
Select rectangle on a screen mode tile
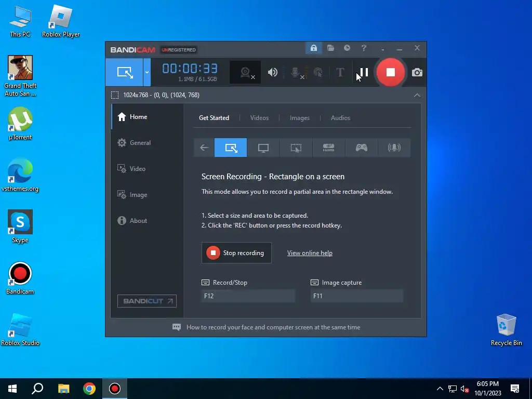[x=231, y=148]
